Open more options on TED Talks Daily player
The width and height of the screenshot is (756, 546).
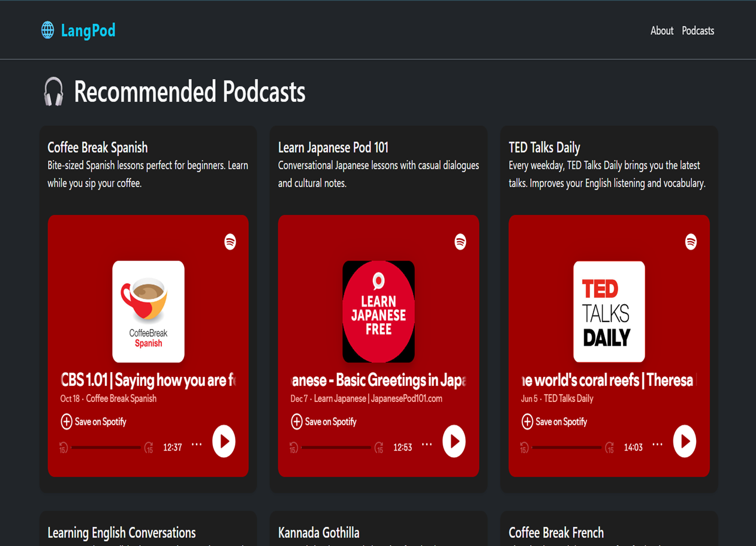(x=658, y=445)
